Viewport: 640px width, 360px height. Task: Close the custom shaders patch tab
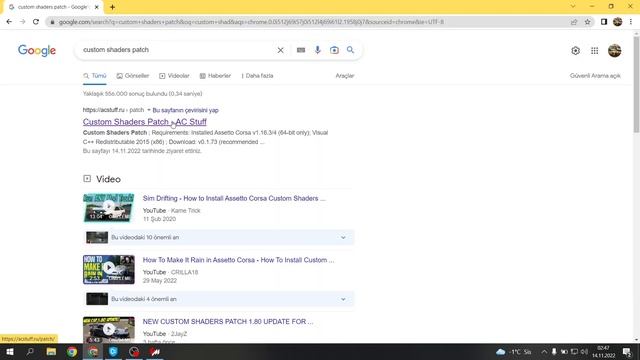click(x=97, y=7)
